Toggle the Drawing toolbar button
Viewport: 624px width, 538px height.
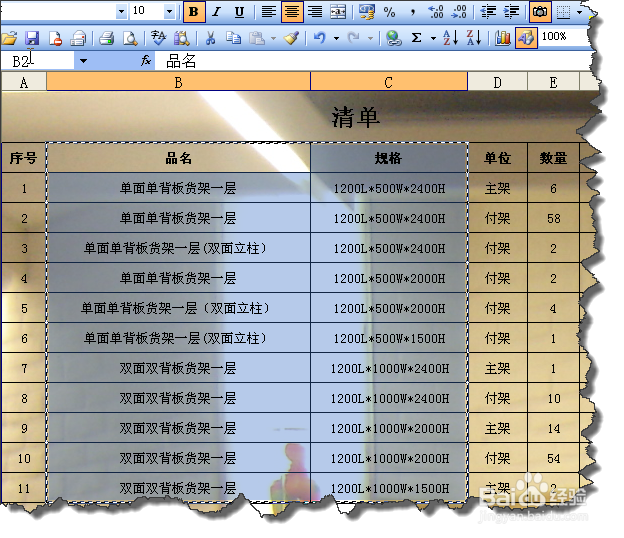(526, 38)
